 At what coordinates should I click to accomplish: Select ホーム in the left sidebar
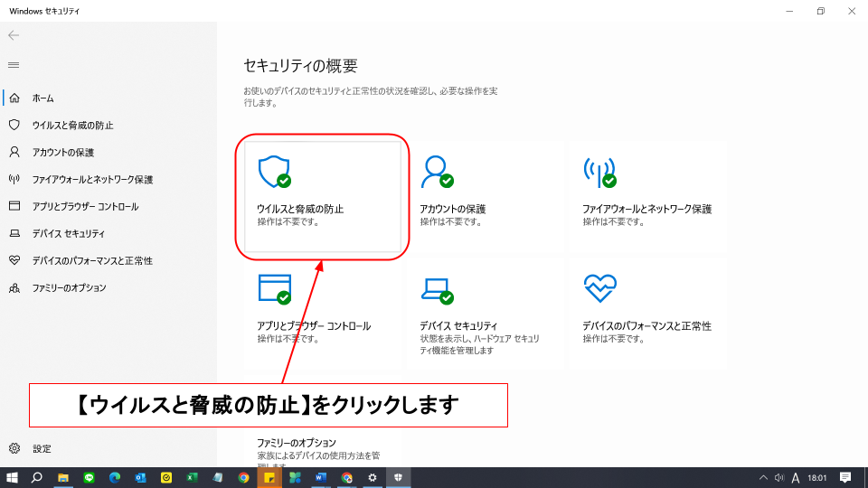[43, 98]
